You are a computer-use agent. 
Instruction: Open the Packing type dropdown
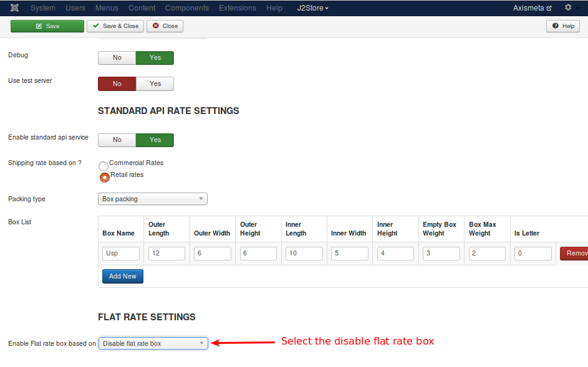coord(153,199)
